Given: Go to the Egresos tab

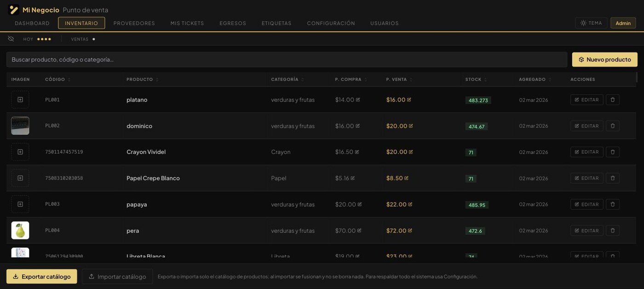Looking at the screenshot, I should [233, 23].
